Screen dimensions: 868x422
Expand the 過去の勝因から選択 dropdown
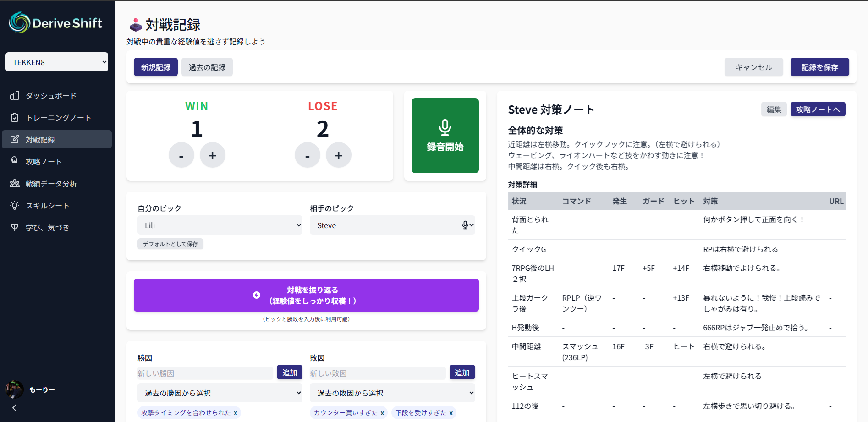point(220,393)
